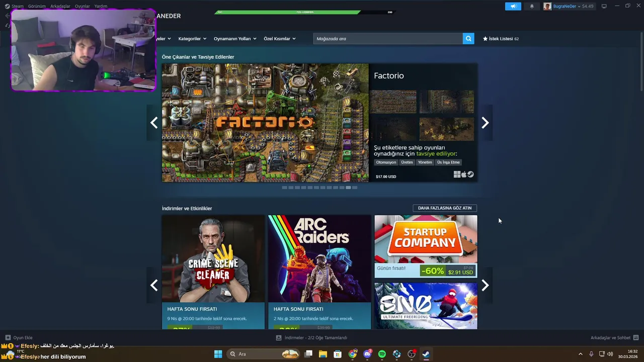Expand the Oynamanın Yolları dropdown
This screenshot has height=362, width=644.
click(x=235, y=39)
